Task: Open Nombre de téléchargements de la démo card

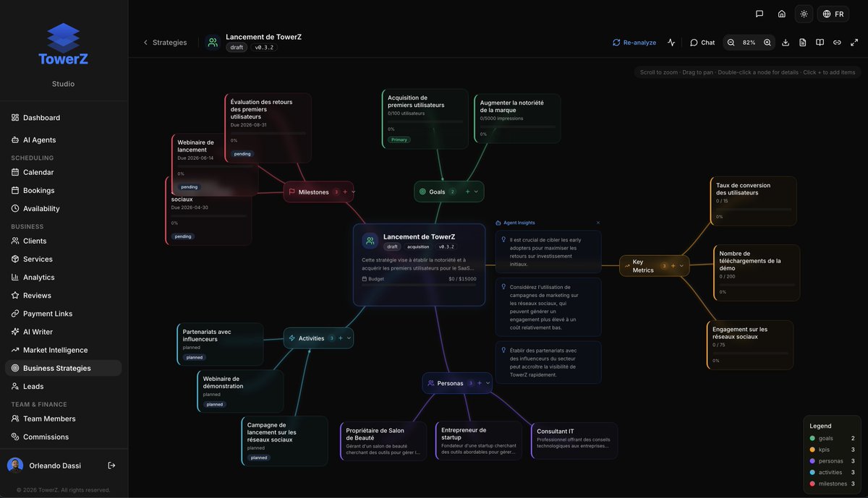Action: pyautogui.click(x=757, y=272)
